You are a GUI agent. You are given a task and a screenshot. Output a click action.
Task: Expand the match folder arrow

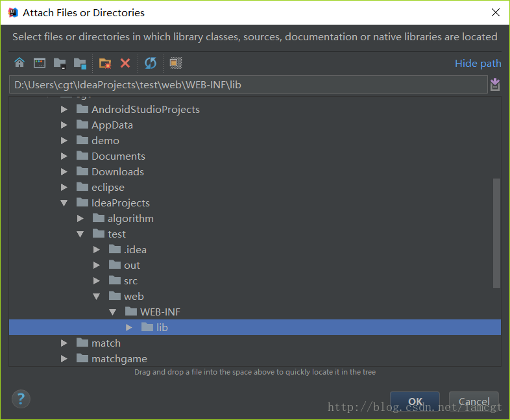[64, 343]
